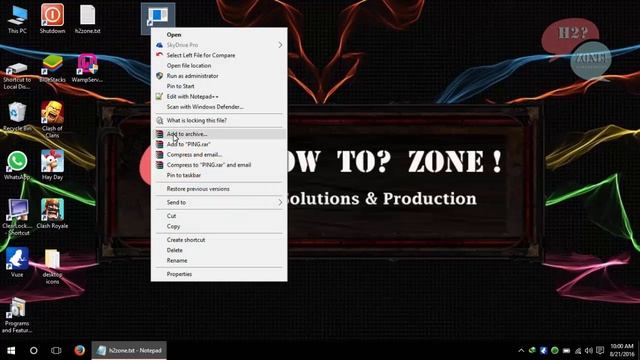Open the Windows Start button
The width and height of the screenshot is (640, 360).
tap(11, 350)
